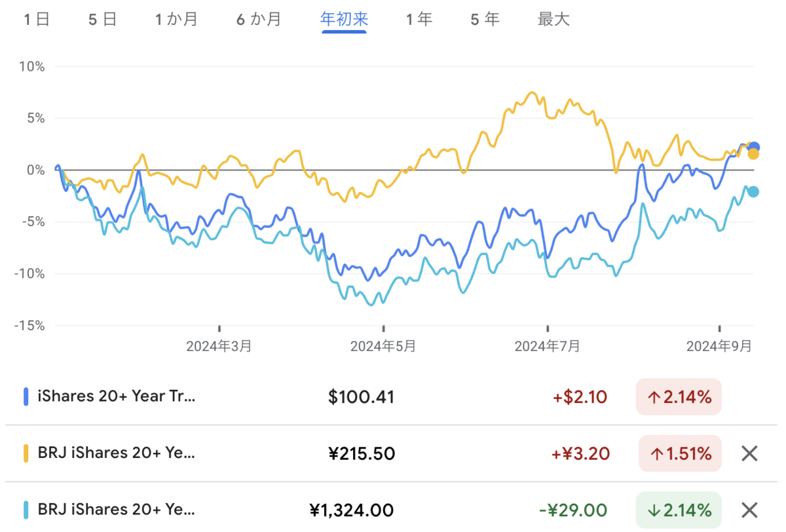The image size is (786, 532).
Task: Remove the ¥1,324.00 comparison with X
Action: pyautogui.click(x=749, y=510)
